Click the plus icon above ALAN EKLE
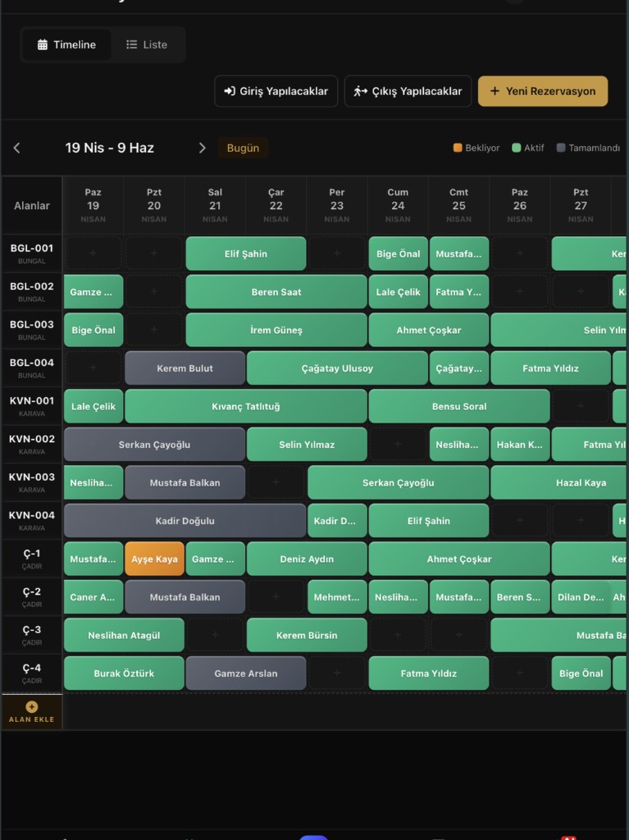The width and height of the screenshot is (629, 840). [x=32, y=706]
